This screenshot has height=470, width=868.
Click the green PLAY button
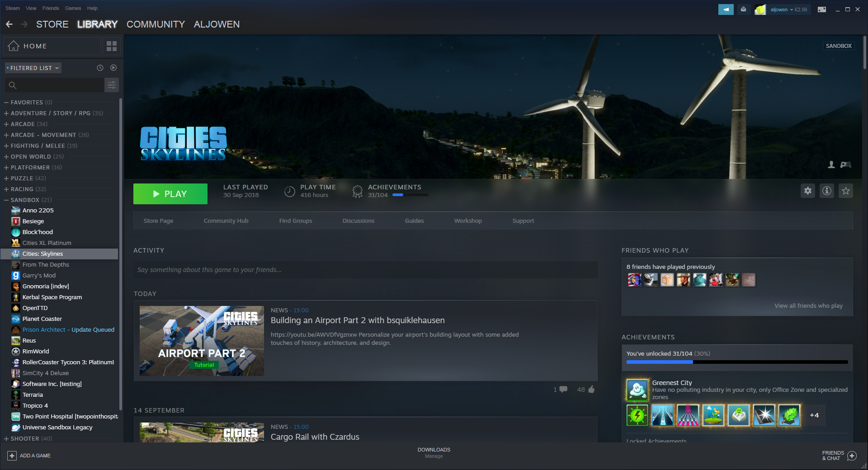tap(170, 194)
